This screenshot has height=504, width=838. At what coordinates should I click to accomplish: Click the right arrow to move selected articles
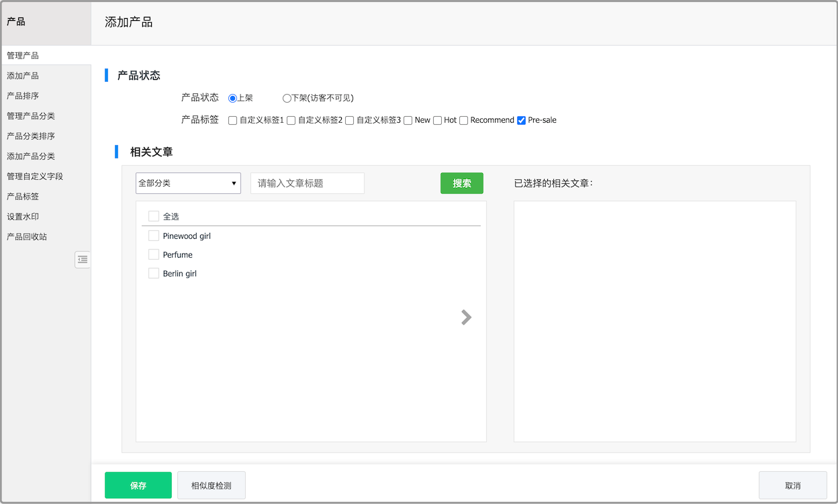(x=466, y=317)
